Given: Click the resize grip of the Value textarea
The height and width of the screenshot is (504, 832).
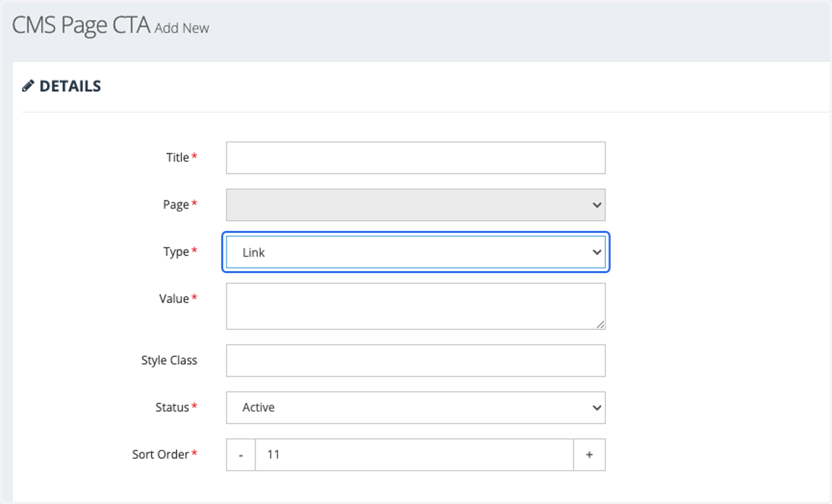Looking at the screenshot, I should (x=600, y=324).
